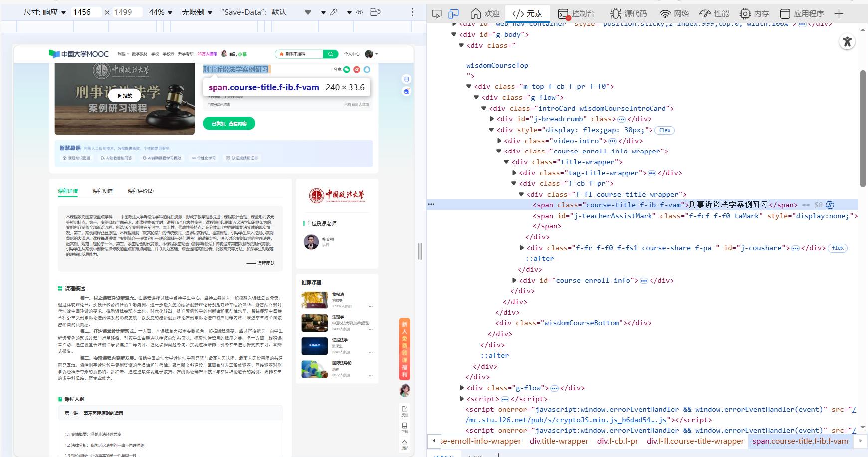Open the 个人中心 link

tap(352, 54)
